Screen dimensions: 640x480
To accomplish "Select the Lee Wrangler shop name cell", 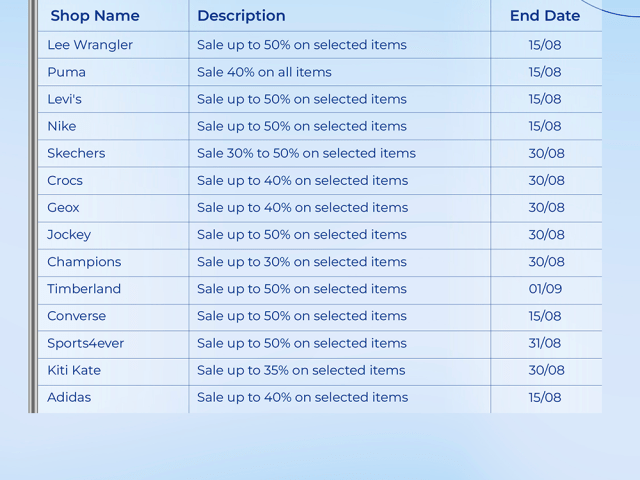I will click(x=90, y=45).
